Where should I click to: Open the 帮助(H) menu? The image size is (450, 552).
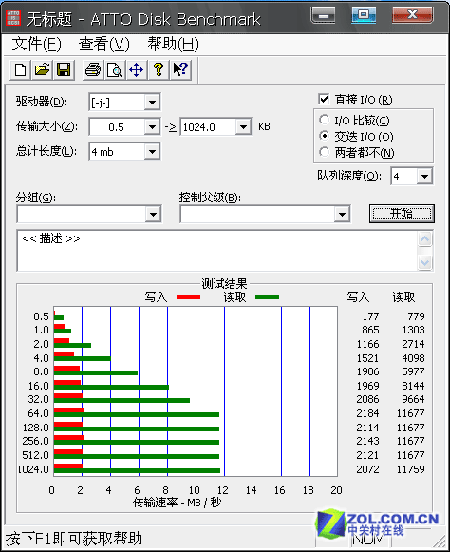point(173,44)
